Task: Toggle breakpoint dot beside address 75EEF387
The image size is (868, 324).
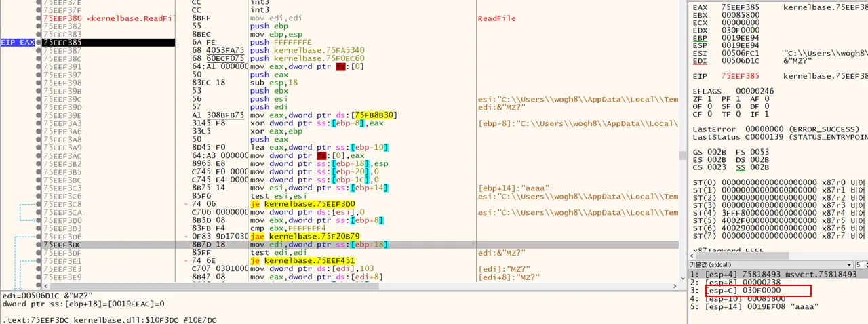Action: coord(39,51)
